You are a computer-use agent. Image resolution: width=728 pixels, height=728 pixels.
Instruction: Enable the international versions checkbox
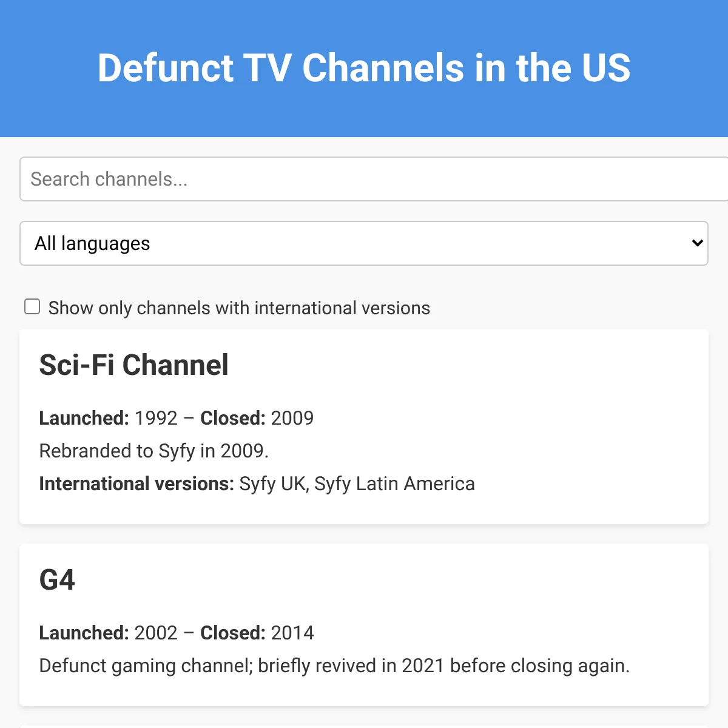click(32, 307)
